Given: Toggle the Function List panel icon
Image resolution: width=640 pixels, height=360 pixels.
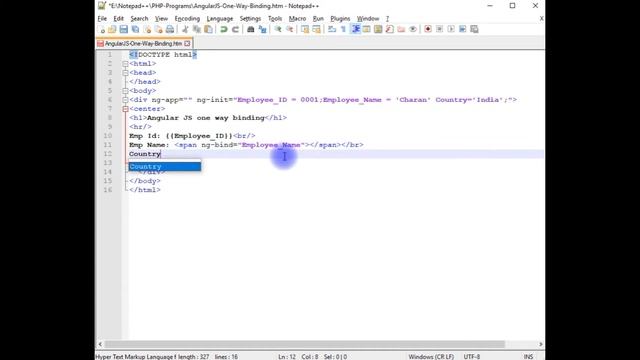Looking at the screenshot, I should [x=389, y=29].
